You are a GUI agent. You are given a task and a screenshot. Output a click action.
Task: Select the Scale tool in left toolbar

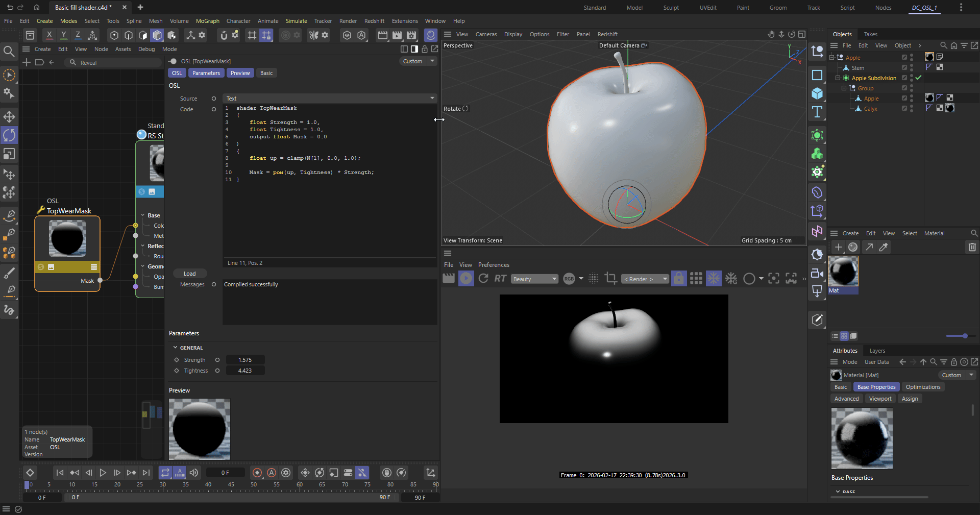click(9, 154)
